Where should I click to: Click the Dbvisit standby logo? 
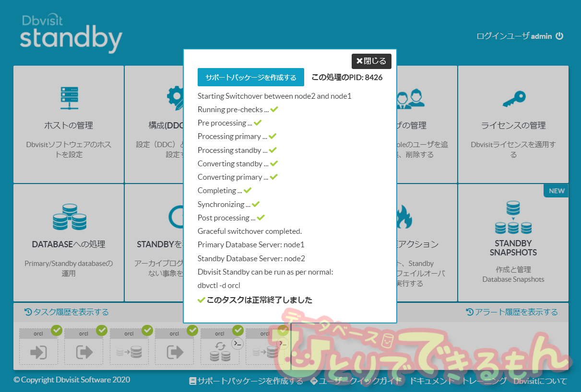pos(71,34)
